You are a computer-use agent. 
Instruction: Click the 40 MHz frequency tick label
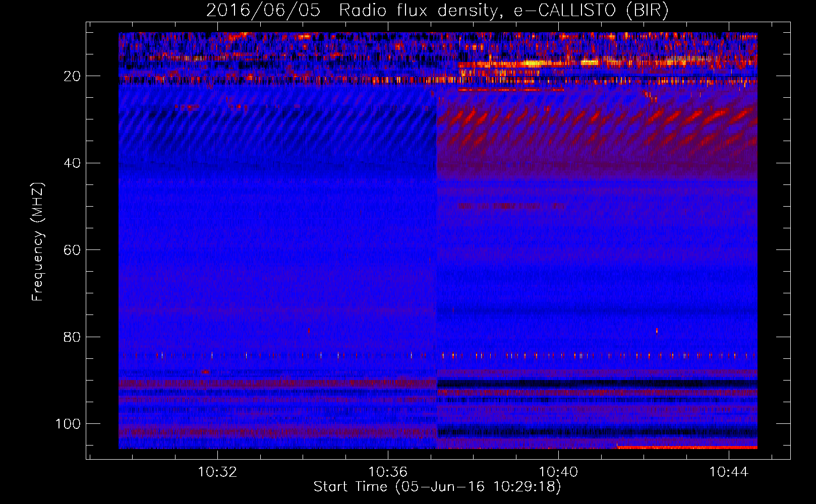72,163
